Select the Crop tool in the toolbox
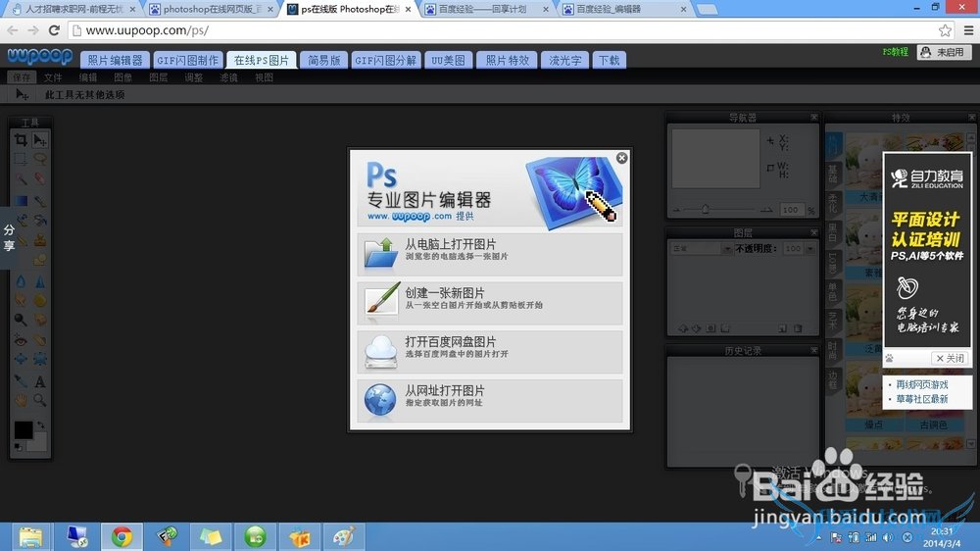 pyautogui.click(x=21, y=140)
